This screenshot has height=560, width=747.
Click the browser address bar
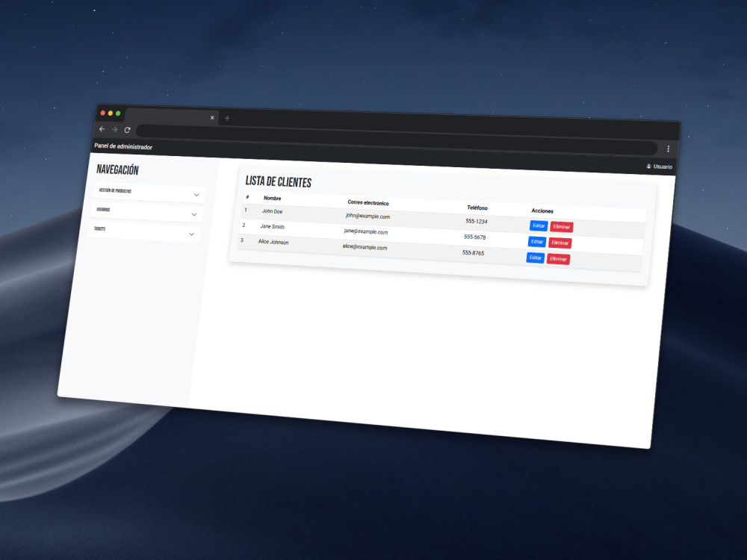[397, 140]
